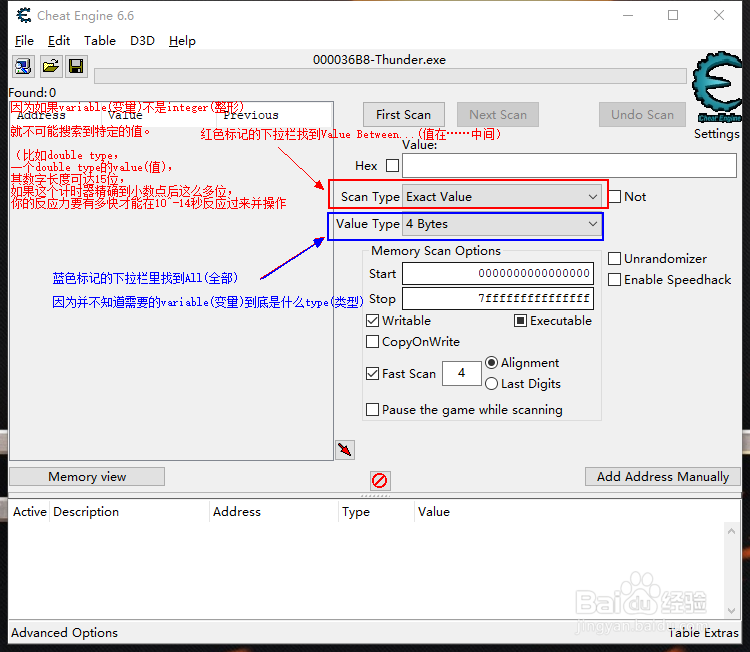Open Settings under the logo
The width and height of the screenshot is (750, 652).
[717, 133]
